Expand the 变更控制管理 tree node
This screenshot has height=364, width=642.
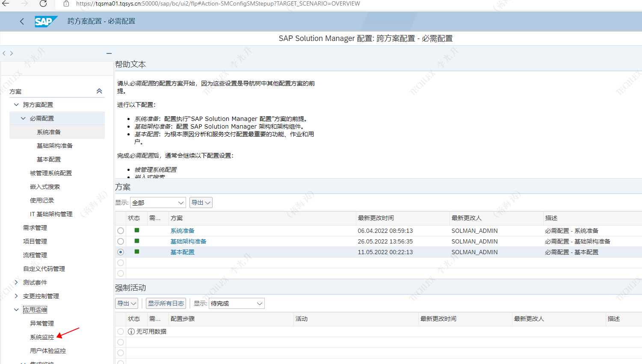point(16,296)
